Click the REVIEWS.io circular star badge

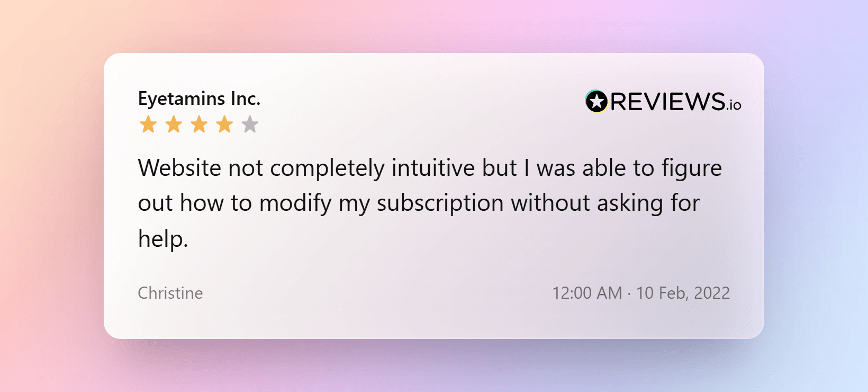pyautogui.click(x=596, y=101)
